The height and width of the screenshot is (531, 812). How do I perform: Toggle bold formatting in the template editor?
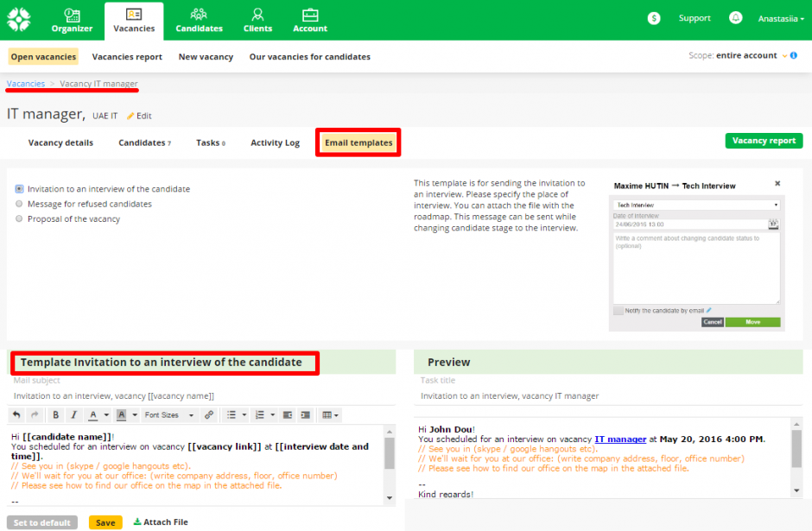click(56, 415)
